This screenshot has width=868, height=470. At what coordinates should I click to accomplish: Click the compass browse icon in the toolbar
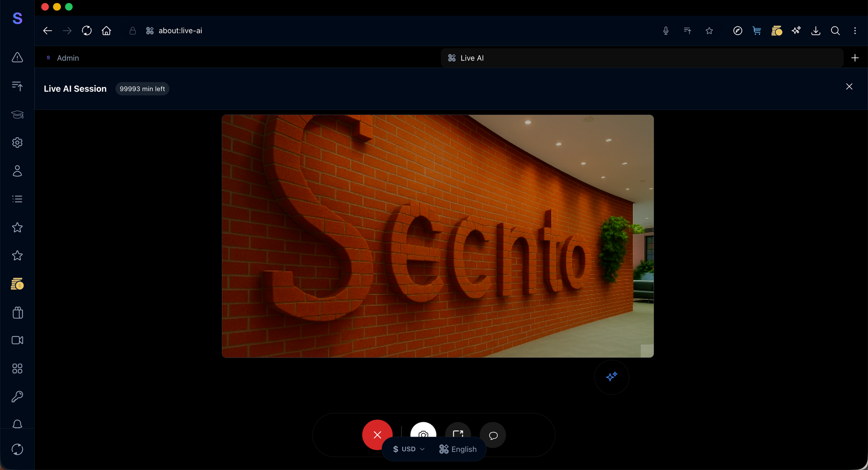click(737, 31)
